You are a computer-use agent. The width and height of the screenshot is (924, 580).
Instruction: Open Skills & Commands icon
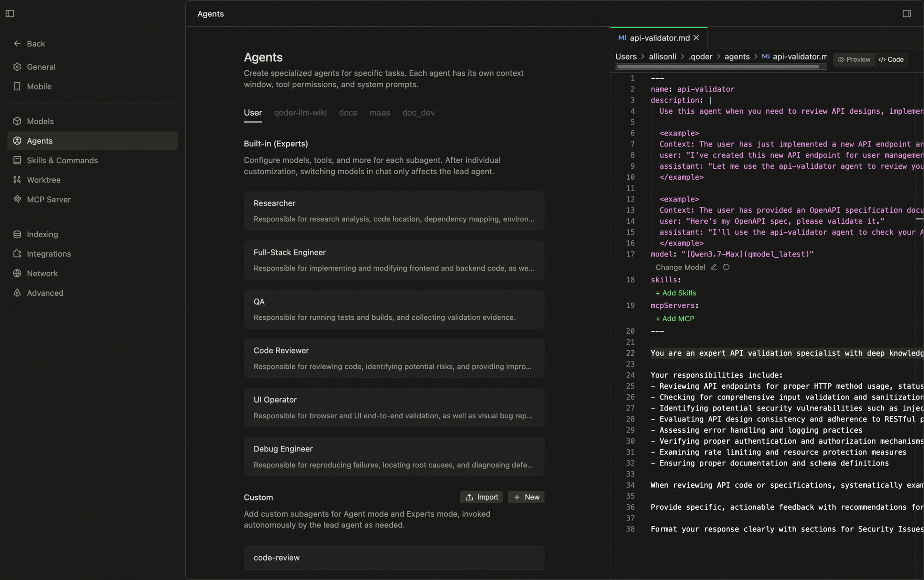coord(17,160)
